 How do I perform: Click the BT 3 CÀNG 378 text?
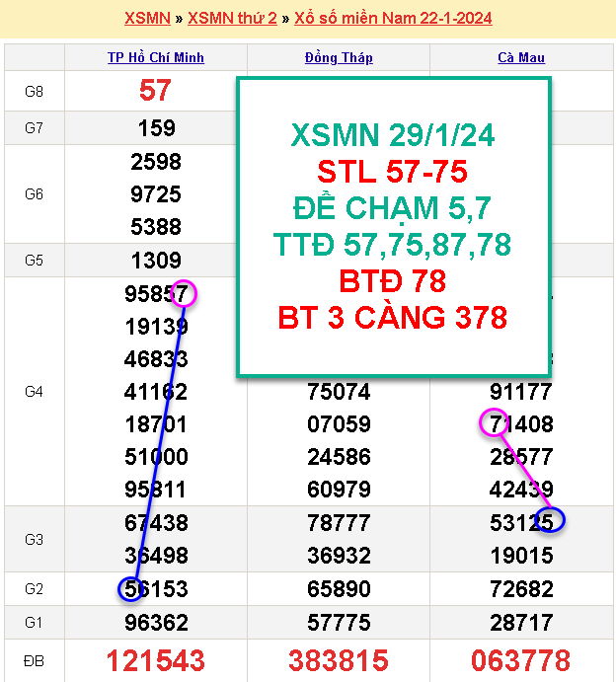tap(393, 318)
